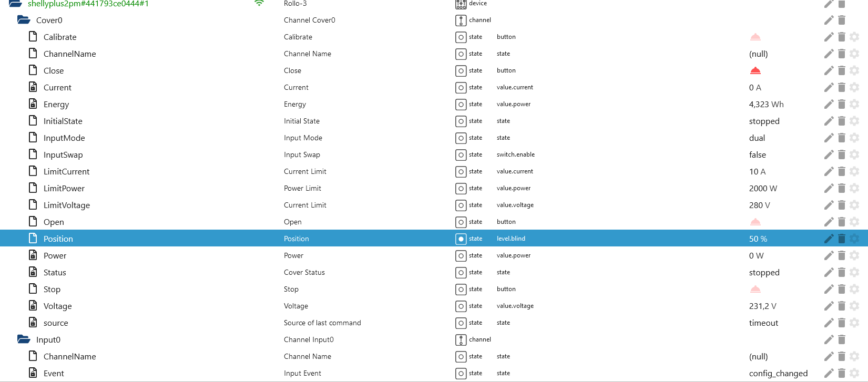This screenshot has width=868, height=382.
Task: Collapse the Input0 channel folder
Action: 24,339
